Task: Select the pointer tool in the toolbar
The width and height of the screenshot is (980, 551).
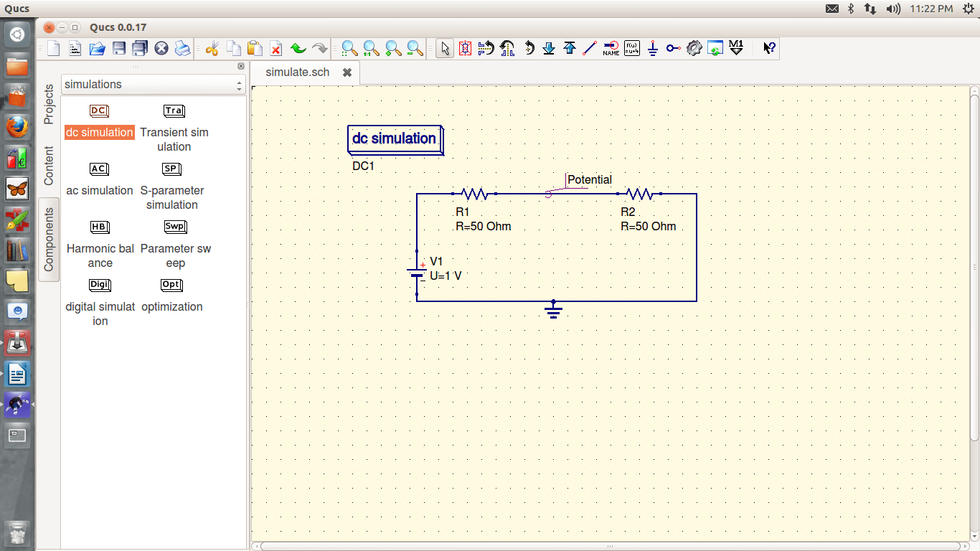Action: click(446, 48)
